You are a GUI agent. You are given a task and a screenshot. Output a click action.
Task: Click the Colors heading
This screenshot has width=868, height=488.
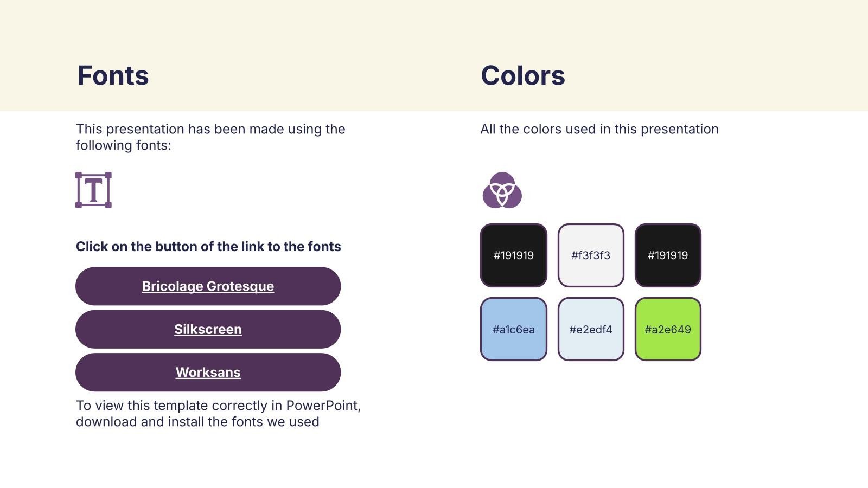tap(522, 75)
